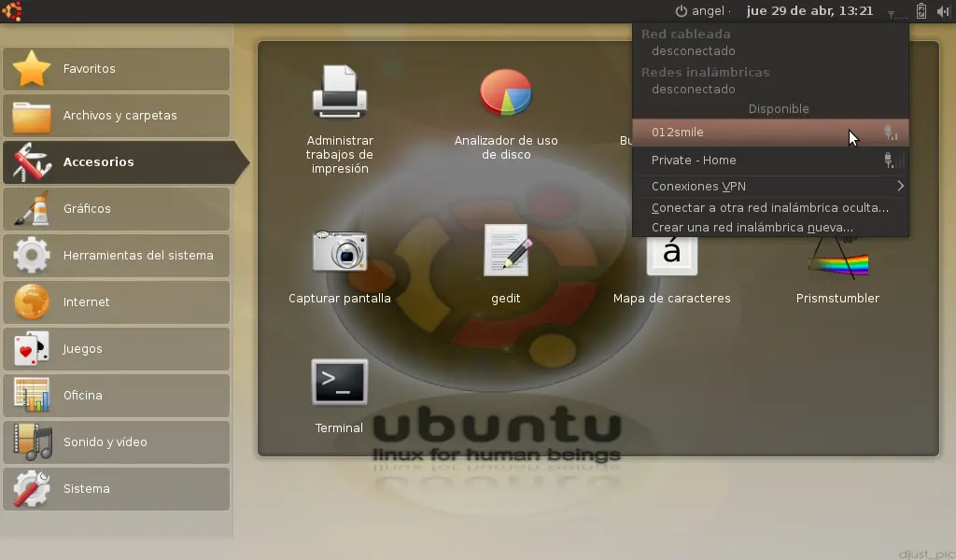Click the Analizador de uso de disco label
This screenshot has width=956, height=560.
tap(506, 147)
